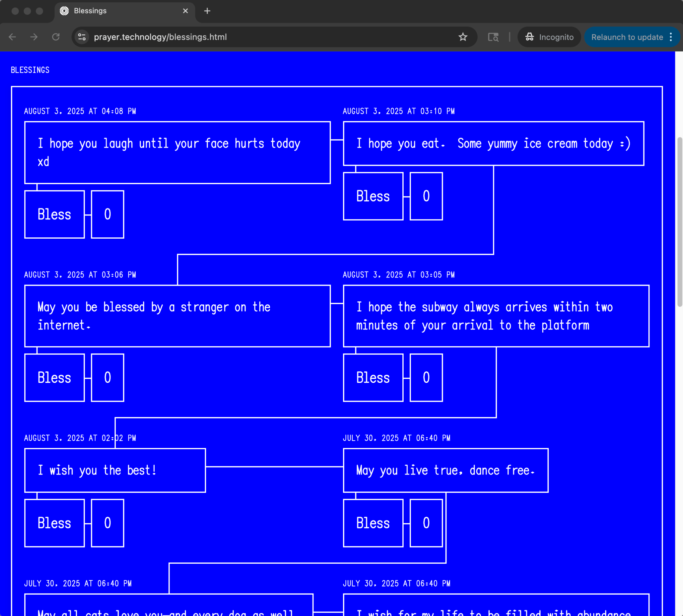Click the page vertical scrollbar thumb
Image resolution: width=683 pixels, height=616 pixels.
[679, 222]
